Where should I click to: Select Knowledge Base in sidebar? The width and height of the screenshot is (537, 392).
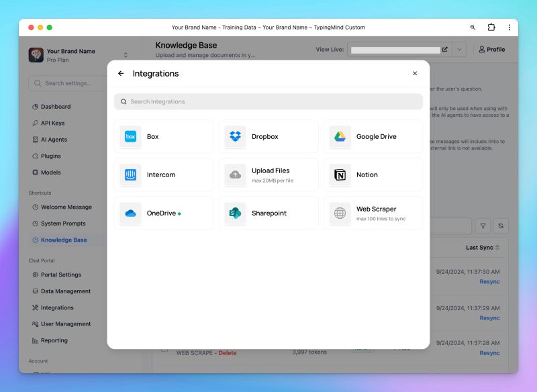click(64, 240)
